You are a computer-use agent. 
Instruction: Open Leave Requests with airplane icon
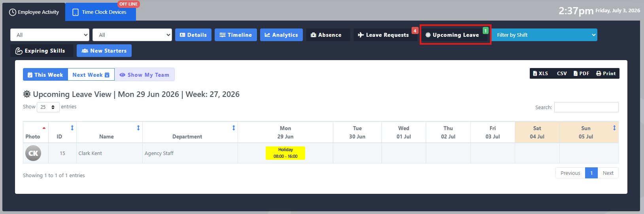pos(385,35)
